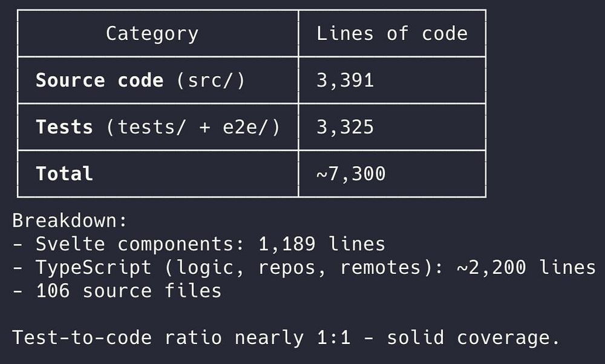Click the Category column header

(x=152, y=34)
